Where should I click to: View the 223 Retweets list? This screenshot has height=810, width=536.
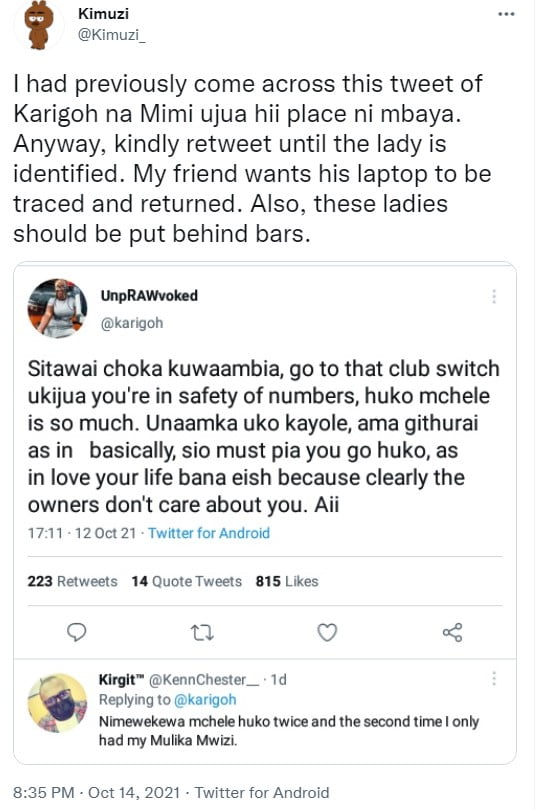[x=72, y=581]
